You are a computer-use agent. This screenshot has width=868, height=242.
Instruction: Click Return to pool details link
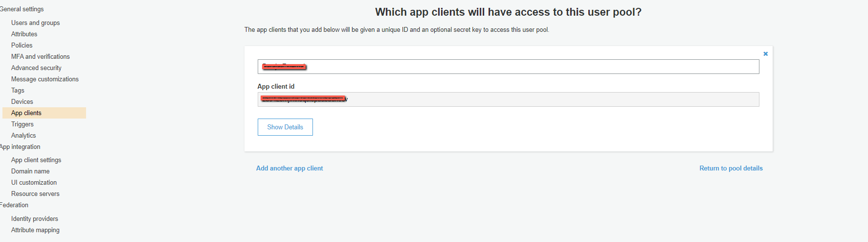pyautogui.click(x=731, y=168)
